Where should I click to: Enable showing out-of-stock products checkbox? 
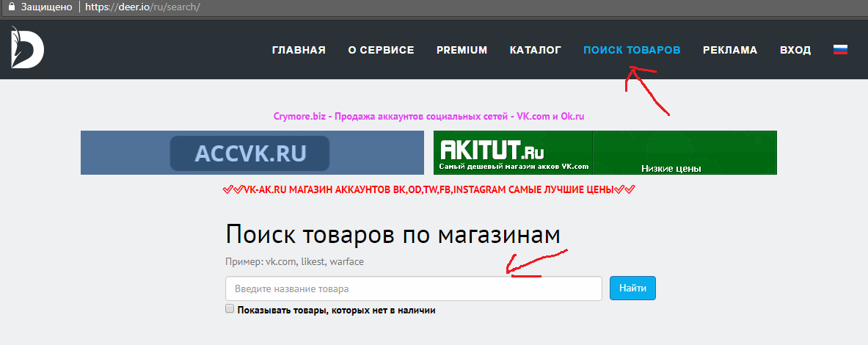pyautogui.click(x=230, y=309)
